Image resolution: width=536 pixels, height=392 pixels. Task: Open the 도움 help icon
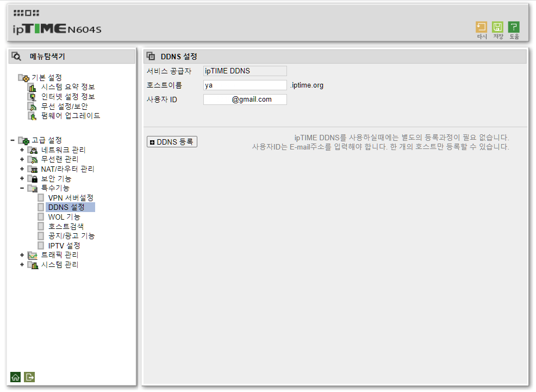coord(514,27)
